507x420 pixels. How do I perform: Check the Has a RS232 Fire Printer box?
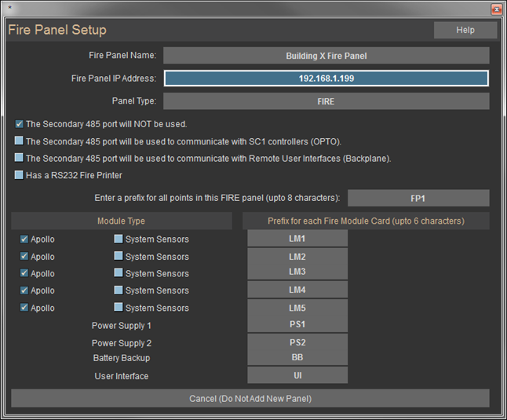point(20,175)
